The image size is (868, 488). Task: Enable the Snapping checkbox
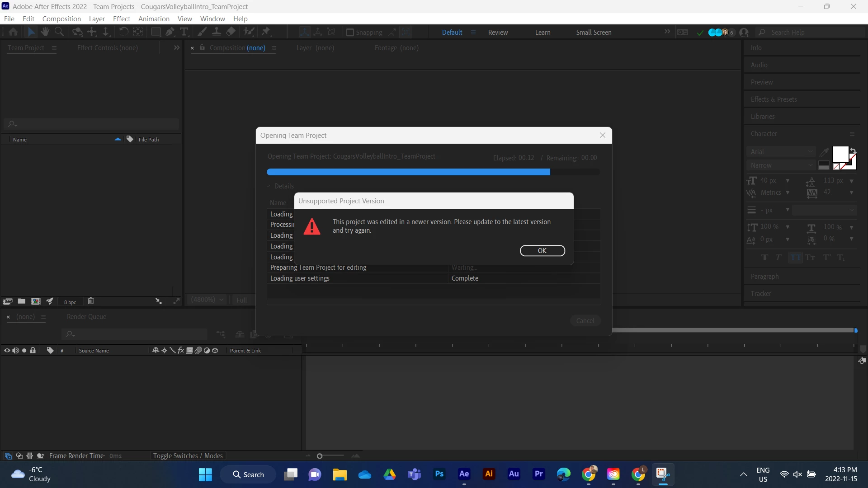(350, 33)
